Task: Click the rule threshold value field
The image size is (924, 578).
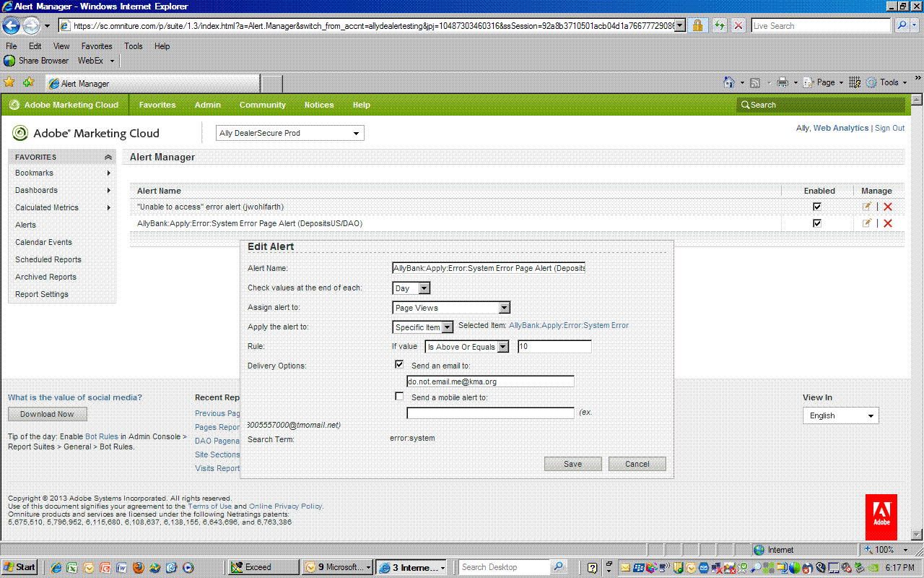Action: [554, 347]
